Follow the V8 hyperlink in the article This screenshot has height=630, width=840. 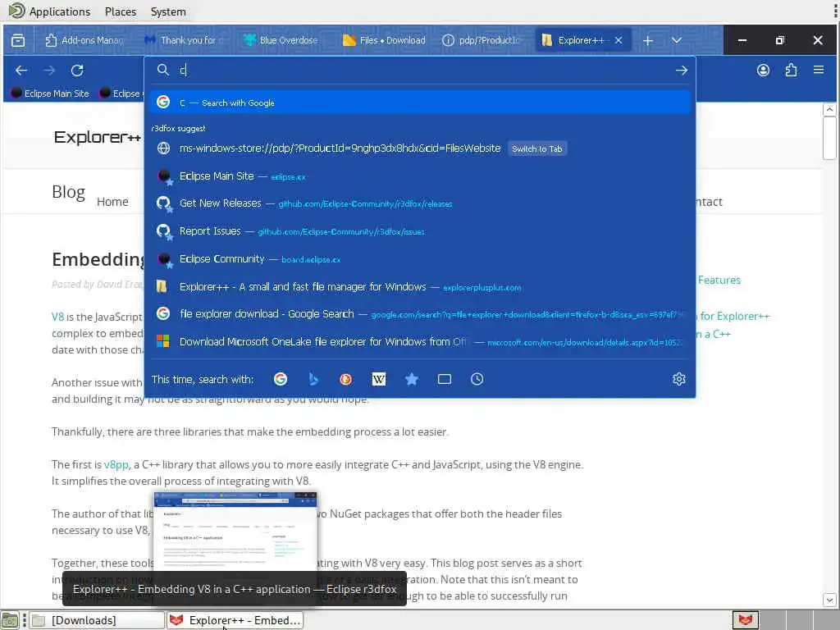point(57,317)
